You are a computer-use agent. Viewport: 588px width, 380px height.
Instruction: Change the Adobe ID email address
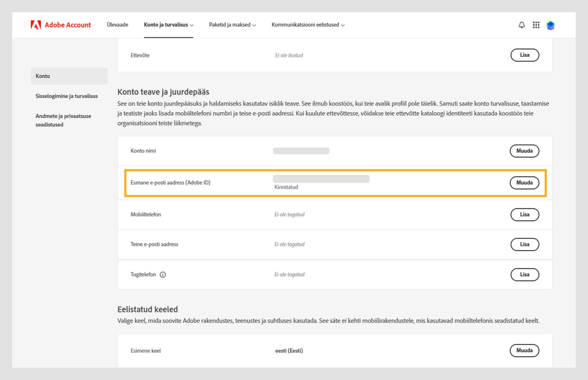pyautogui.click(x=524, y=183)
